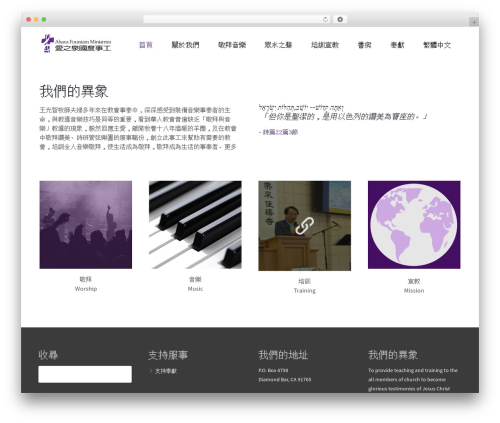Open the 關於我們 menu item
Screen dimensions: 500x423
tap(185, 45)
